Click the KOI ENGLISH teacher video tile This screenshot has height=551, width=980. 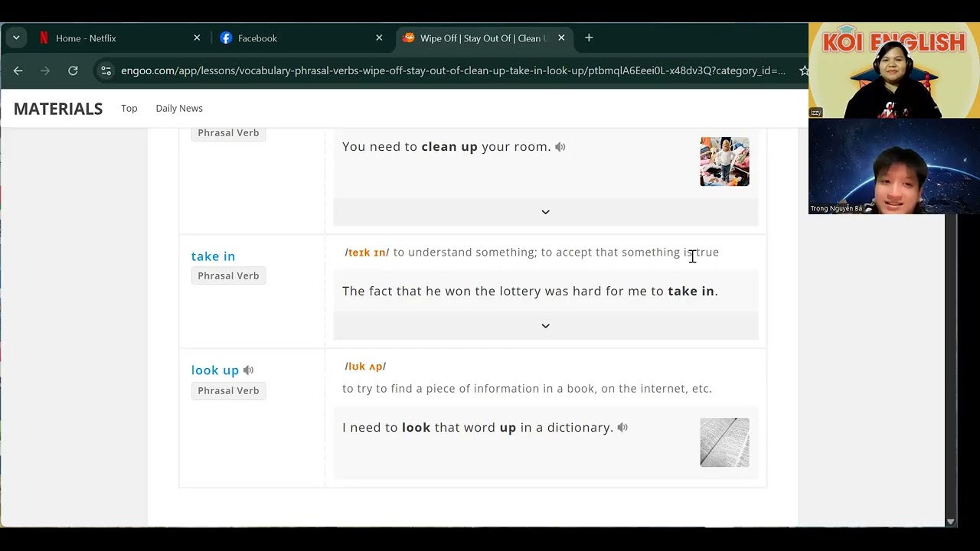894,70
